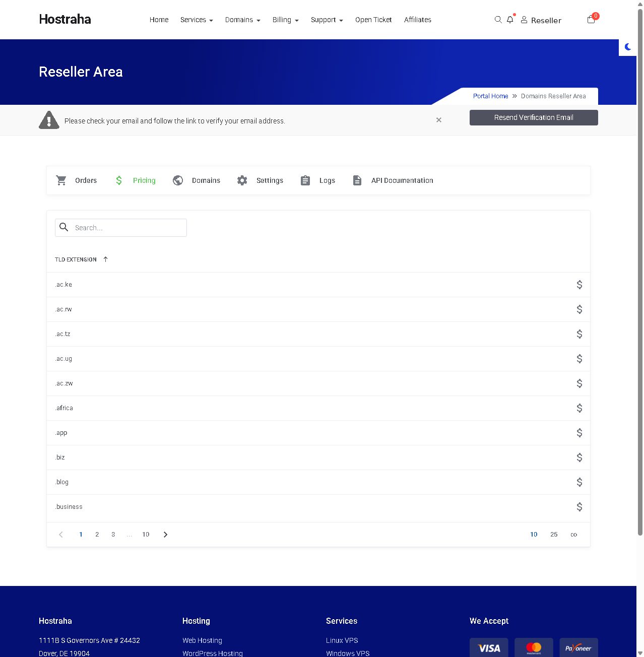This screenshot has height=657, width=644.
Task: Click the Reseller user account icon
Action: [524, 20]
